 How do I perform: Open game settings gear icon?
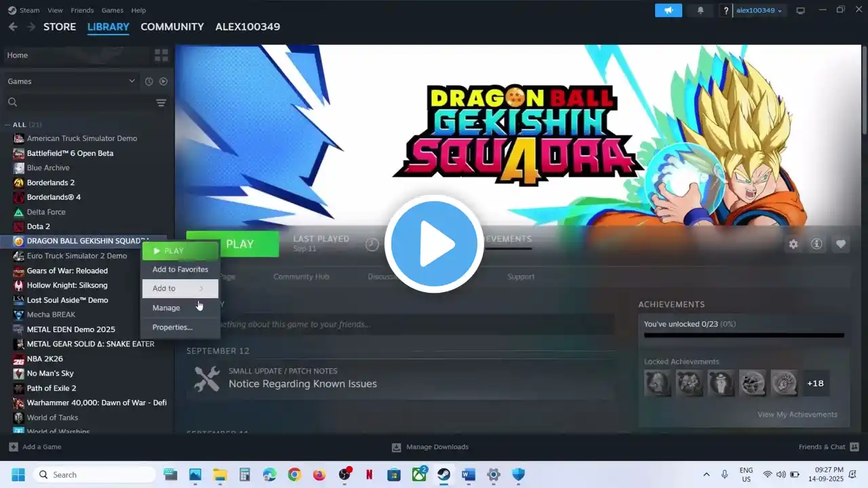tap(793, 244)
